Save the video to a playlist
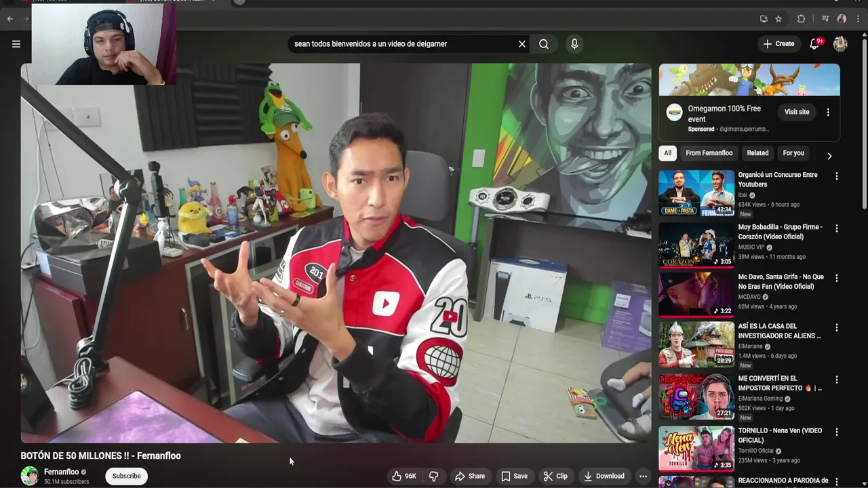This screenshot has width=868, height=488. pos(514,476)
